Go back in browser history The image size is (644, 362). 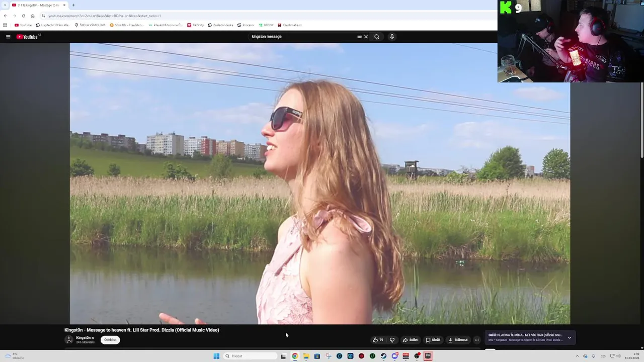(x=6, y=16)
